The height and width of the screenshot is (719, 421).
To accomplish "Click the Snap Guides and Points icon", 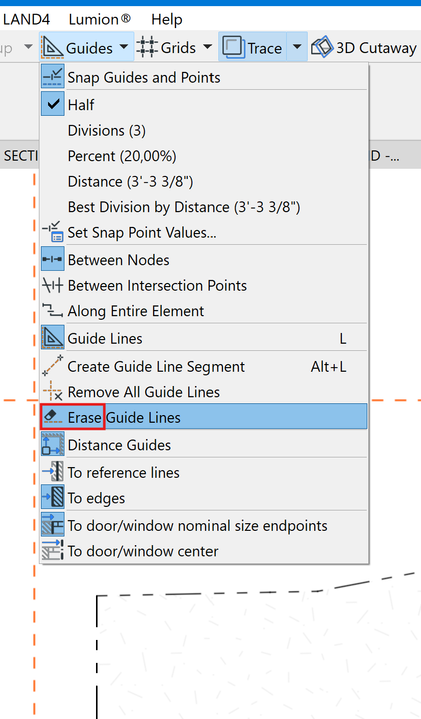I will click(x=53, y=77).
